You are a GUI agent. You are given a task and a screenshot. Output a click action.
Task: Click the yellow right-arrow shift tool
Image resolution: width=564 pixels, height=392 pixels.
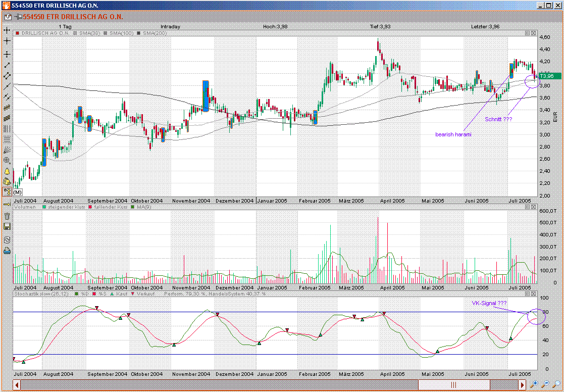pos(7,205)
